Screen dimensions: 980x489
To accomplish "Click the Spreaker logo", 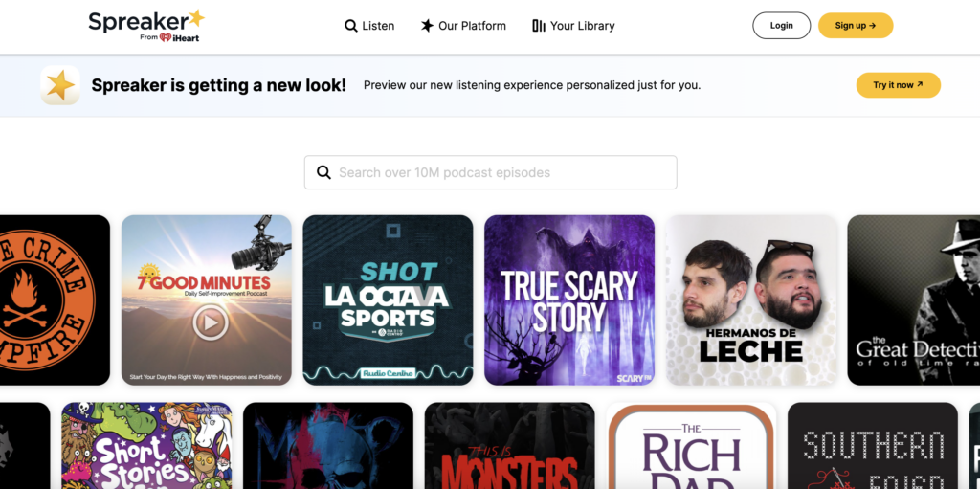I will (x=145, y=25).
